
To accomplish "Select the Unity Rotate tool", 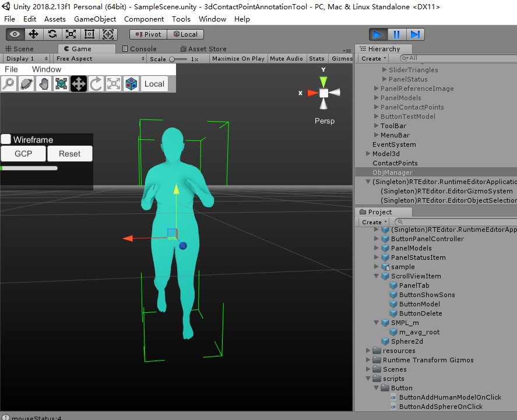I will click(52, 34).
